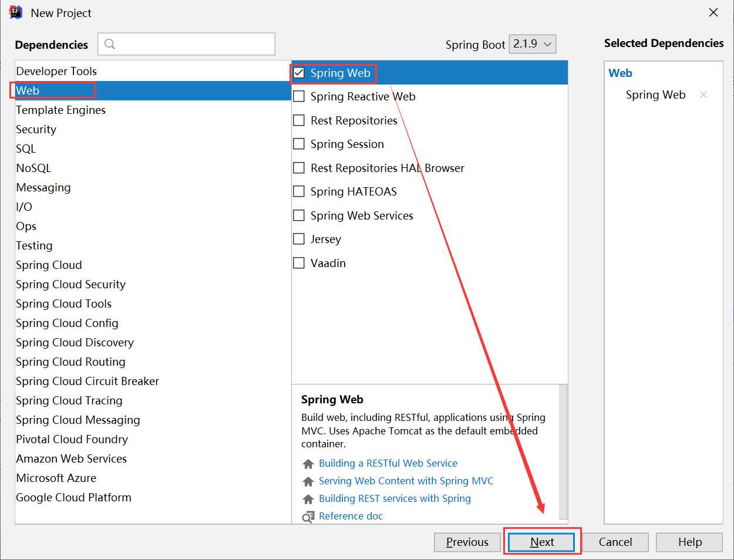This screenshot has height=560, width=734.
Task: Open the Reference doc link
Action: (x=351, y=516)
